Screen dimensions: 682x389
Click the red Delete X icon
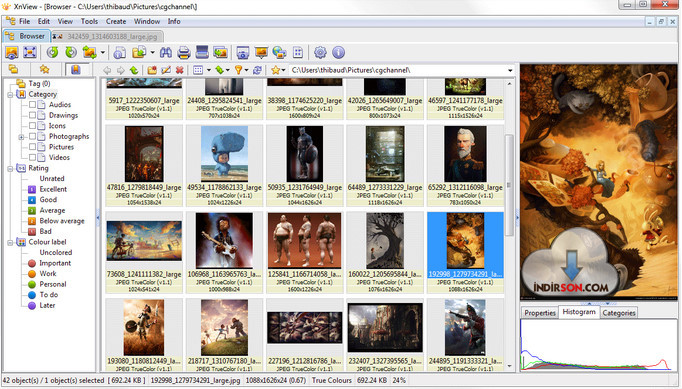(x=179, y=70)
